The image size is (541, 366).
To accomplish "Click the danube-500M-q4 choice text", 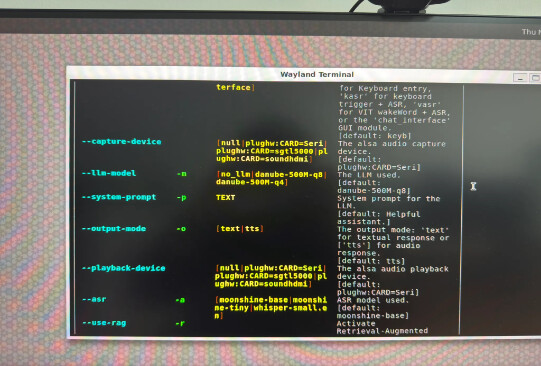I will coord(250,182).
